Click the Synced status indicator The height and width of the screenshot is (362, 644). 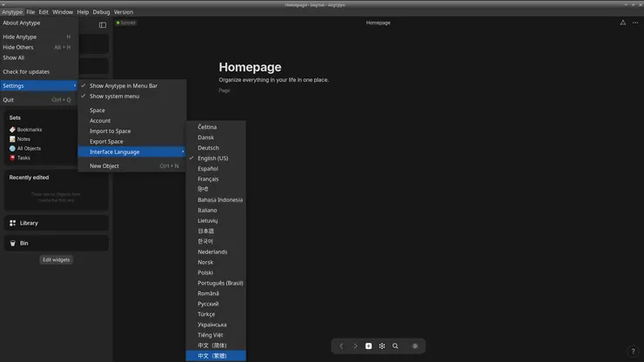click(x=125, y=23)
